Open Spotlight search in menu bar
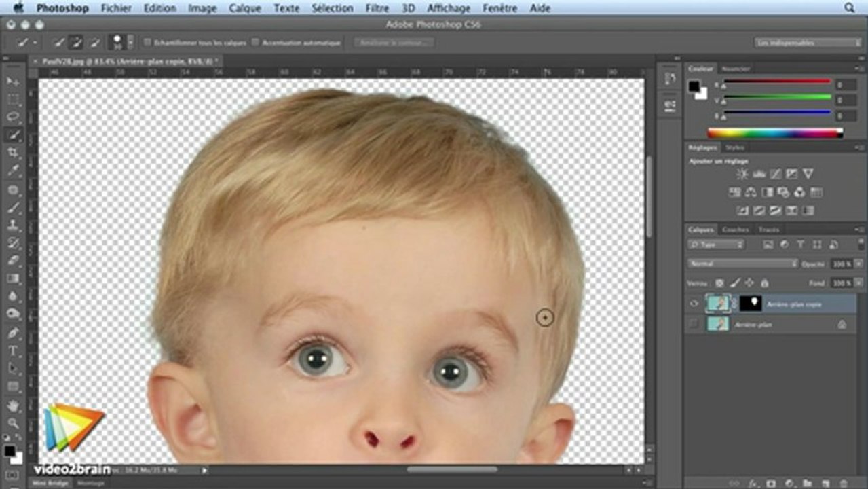This screenshot has width=868, height=489. (849, 8)
